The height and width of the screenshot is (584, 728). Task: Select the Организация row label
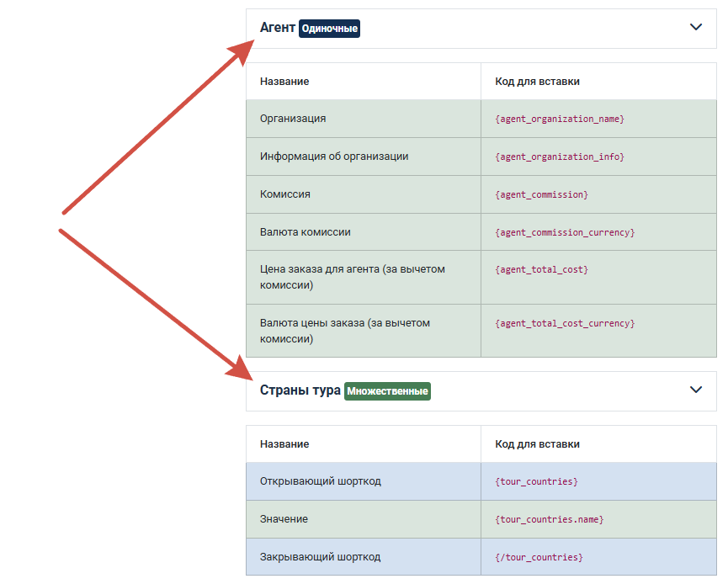293,119
